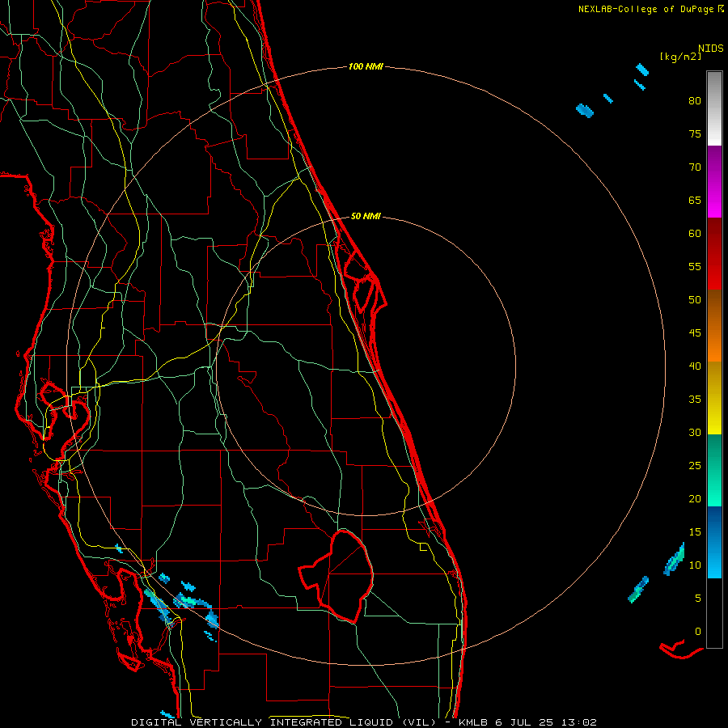Click the 60 value on the scale
This screenshot has height=728, width=728.
click(695, 234)
